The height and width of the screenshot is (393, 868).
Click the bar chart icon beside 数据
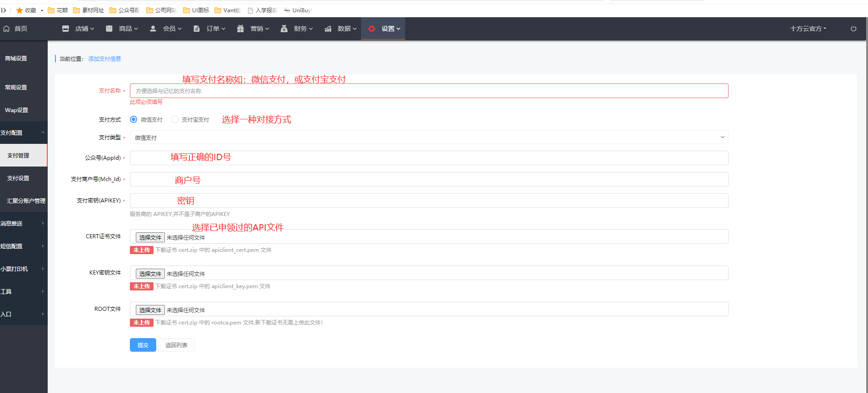click(328, 29)
